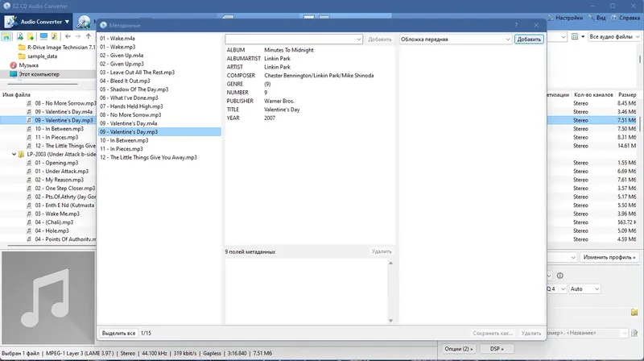Open the Все аудио файлы filter dropdown
This screenshot has width=644, height=361.
614,37
